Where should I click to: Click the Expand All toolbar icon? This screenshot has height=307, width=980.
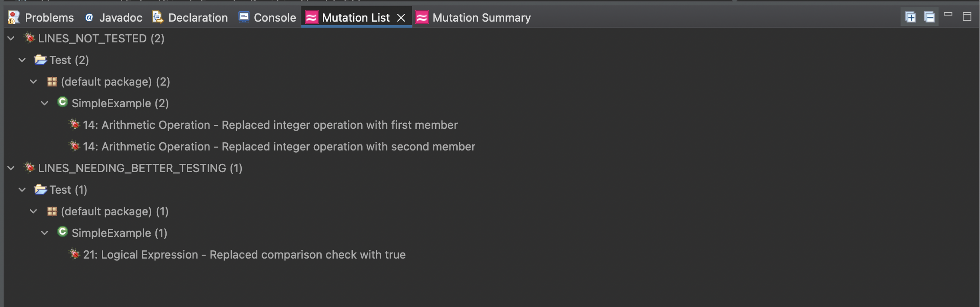click(910, 17)
